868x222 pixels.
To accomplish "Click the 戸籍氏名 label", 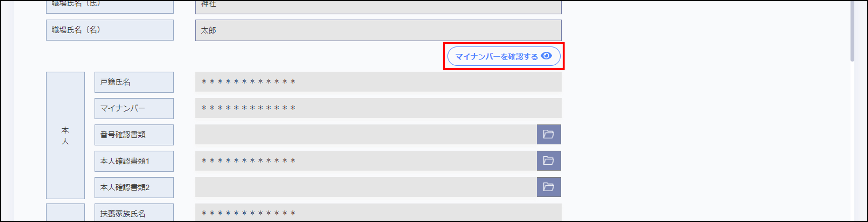I will (x=134, y=82).
